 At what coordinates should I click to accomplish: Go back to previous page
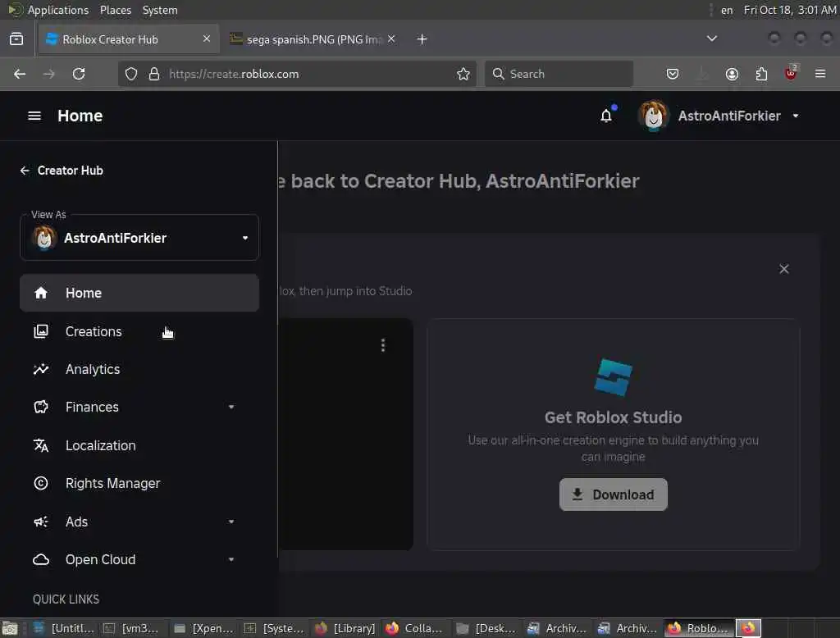point(20,74)
